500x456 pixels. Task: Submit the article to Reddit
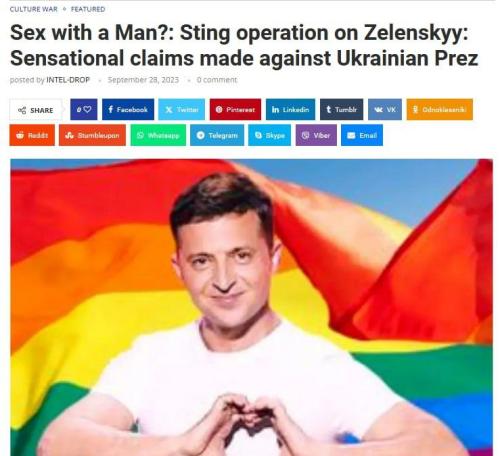(x=32, y=135)
